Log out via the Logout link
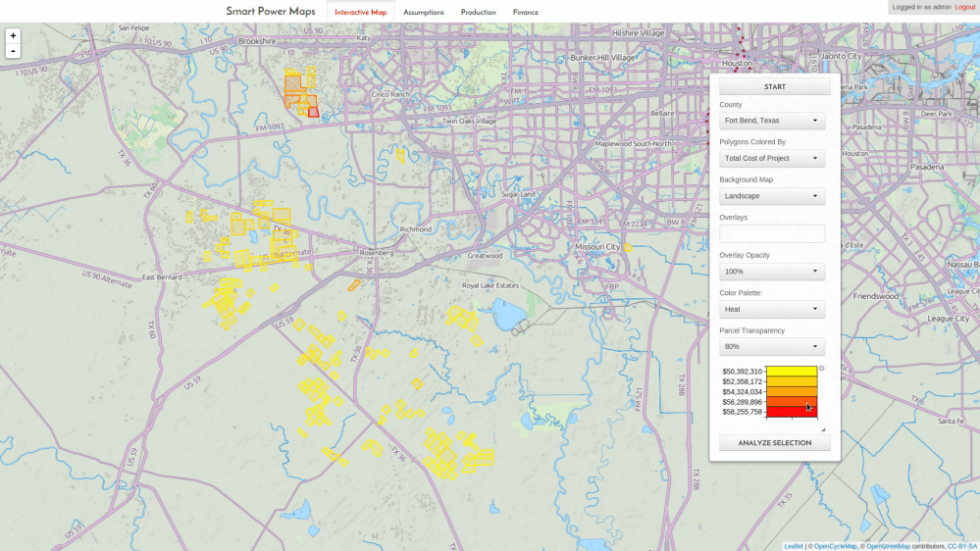 964,7
